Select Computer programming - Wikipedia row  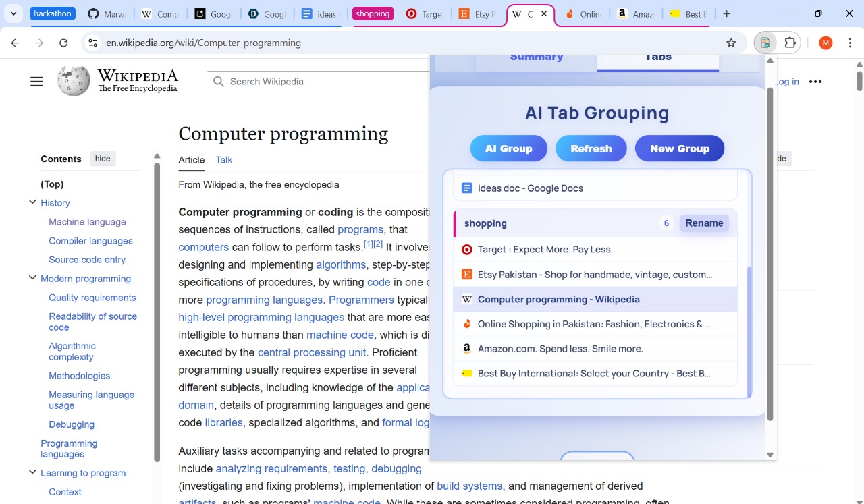595,300
